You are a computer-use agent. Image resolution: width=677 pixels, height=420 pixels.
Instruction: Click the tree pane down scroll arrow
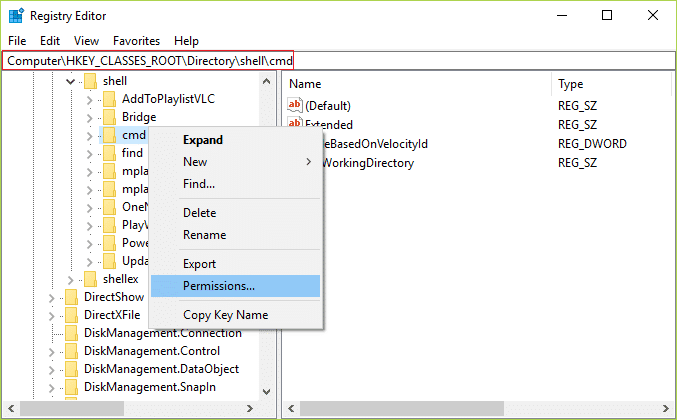click(266, 392)
